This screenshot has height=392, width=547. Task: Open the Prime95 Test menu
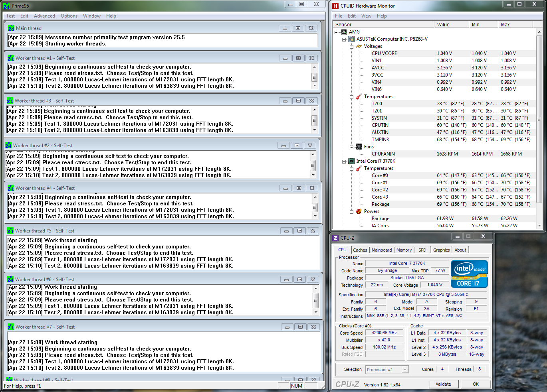pyautogui.click(x=10, y=16)
